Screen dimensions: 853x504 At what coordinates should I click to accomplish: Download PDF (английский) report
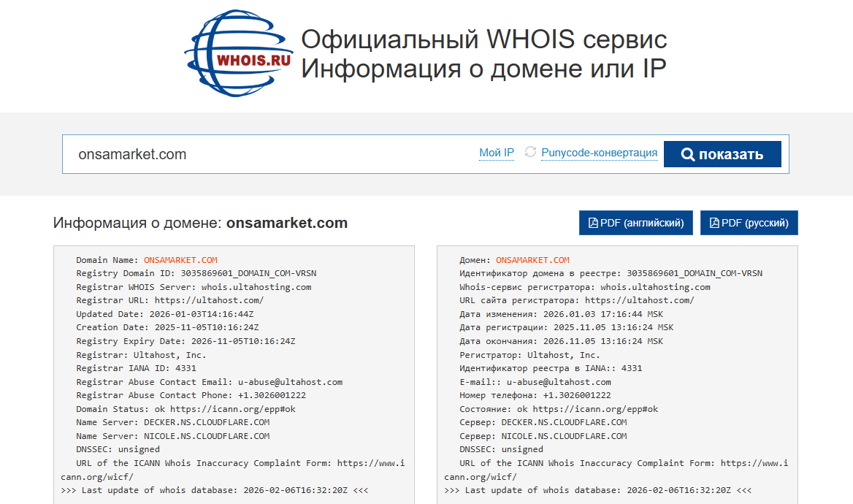636,223
